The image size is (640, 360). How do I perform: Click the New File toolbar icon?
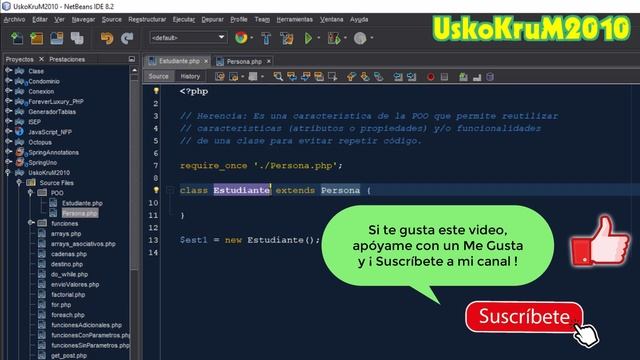[17, 38]
